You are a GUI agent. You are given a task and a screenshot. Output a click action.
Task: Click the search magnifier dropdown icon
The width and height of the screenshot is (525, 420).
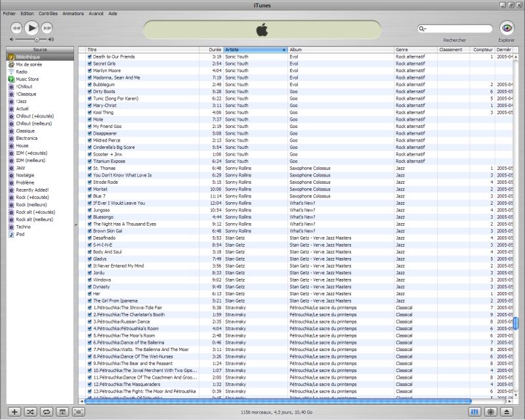pos(422,29)
